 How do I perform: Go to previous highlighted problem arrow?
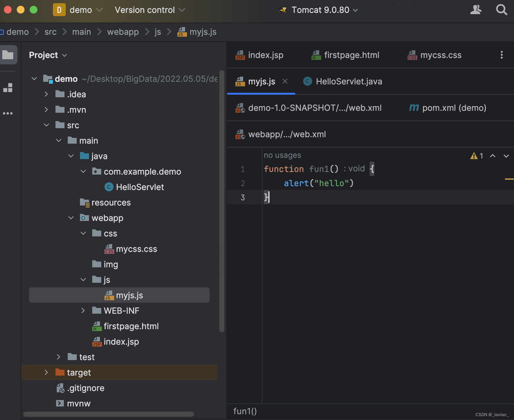(493, 156)
